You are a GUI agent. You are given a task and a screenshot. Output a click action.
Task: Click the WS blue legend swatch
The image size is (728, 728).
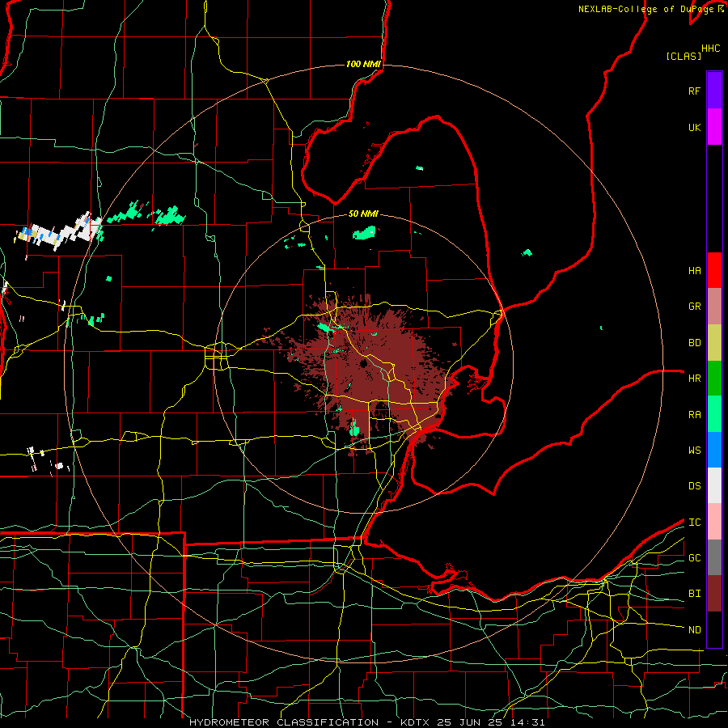(714, 450)
